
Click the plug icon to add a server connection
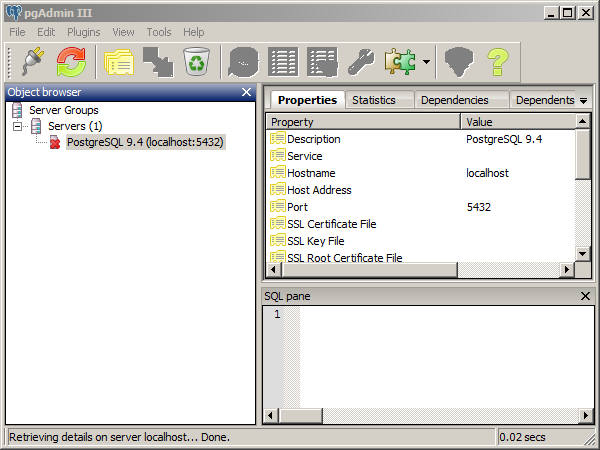tap(33, 61)
